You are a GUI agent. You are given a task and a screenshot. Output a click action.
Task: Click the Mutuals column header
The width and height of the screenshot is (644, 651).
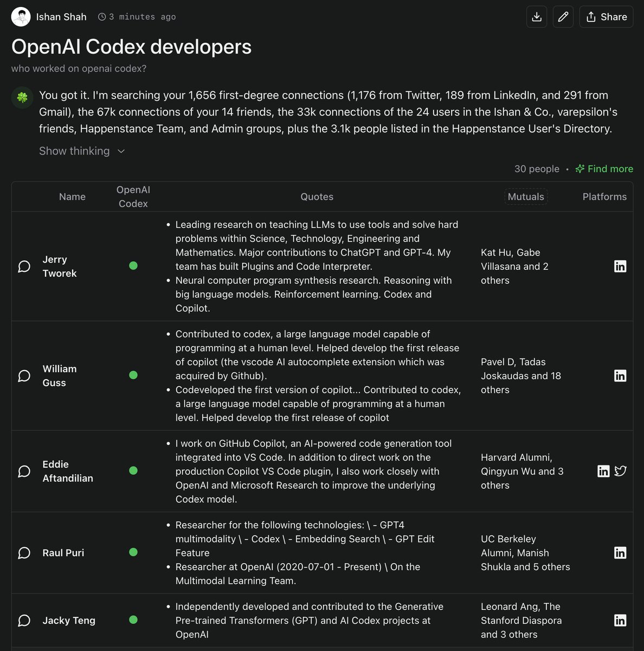click(x=526, y=197)
